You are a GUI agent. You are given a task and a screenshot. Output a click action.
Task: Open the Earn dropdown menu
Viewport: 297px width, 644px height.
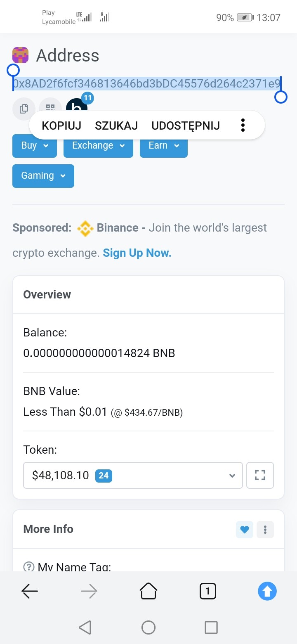click(164, 146)
